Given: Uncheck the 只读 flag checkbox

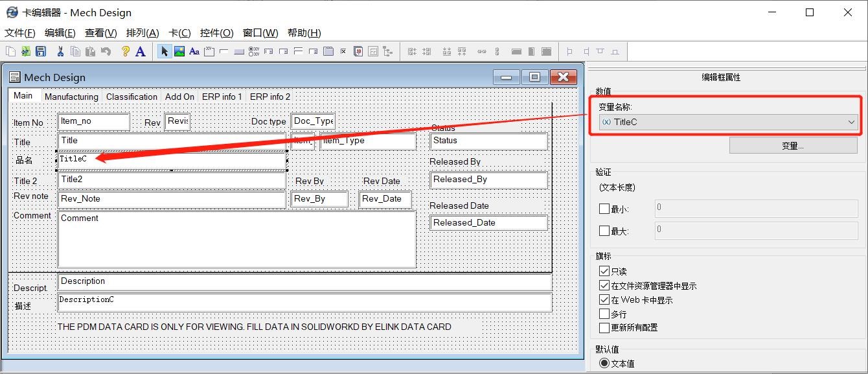Looking at the screenshot, I should 604,271.
